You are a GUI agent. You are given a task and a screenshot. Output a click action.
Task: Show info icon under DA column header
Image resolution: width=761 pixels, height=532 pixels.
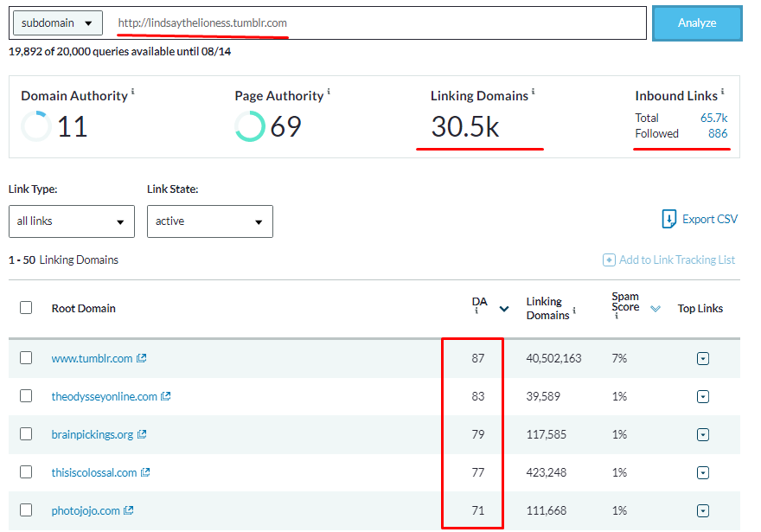[x=476, y=311]
